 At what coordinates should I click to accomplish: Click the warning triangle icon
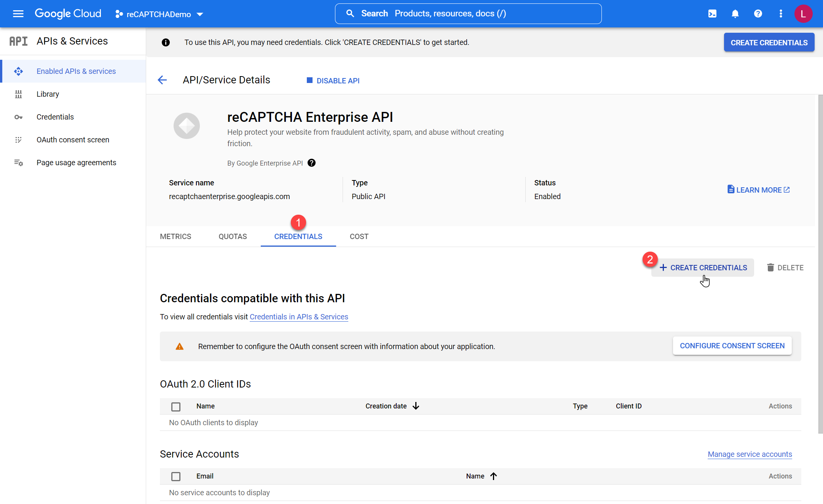(x=179, y=346)
